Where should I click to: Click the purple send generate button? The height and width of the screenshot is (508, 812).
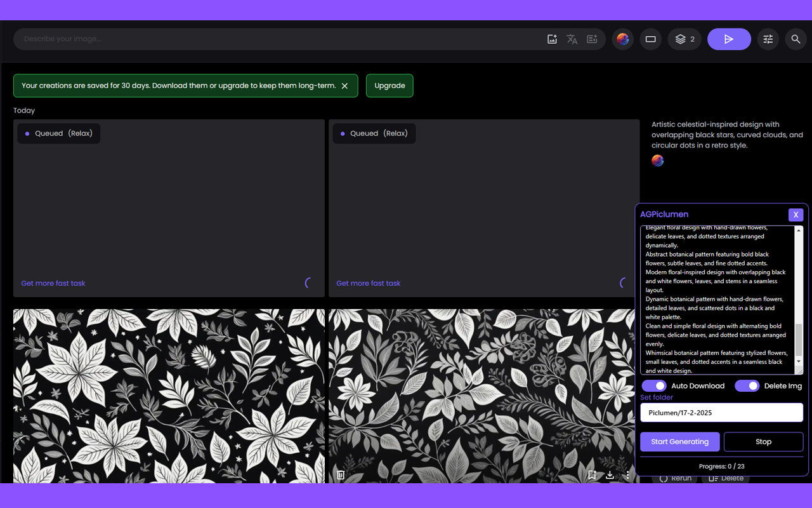point(729,39)
